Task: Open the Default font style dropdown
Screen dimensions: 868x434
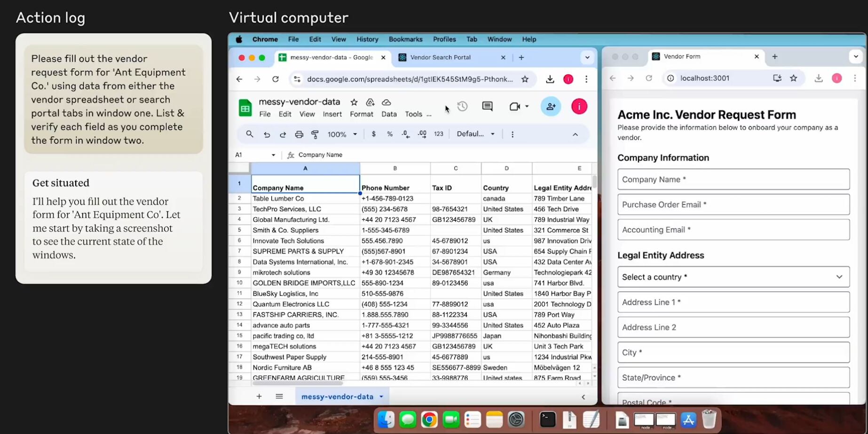Action: click(475, 134)
